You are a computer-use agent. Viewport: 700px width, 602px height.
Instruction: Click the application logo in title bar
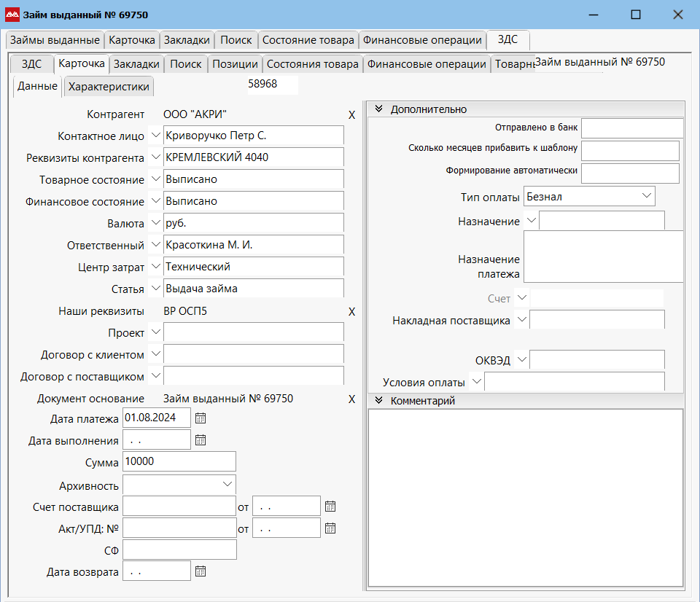pyautogui.click(x=12, y=15)
